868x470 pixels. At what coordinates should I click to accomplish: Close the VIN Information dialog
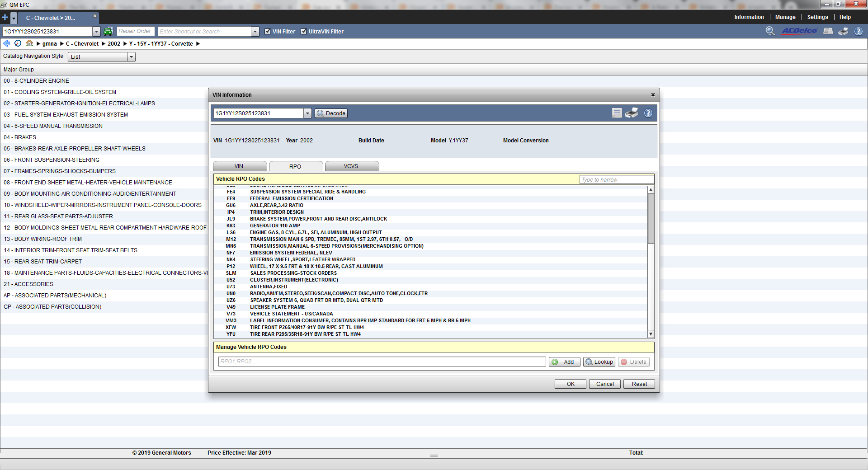coord(653,94)
